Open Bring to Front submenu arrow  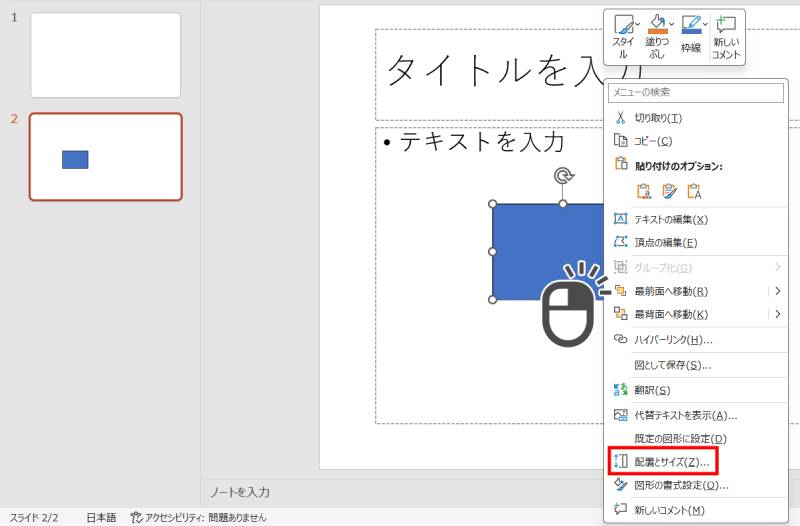(x=778, y=291)
